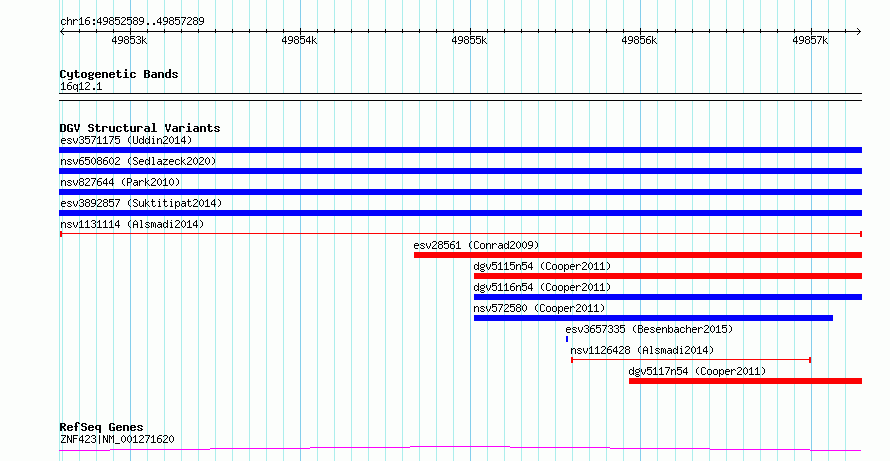Viewport: 890px width, 461px height.
Task: Select the thin red line for nsv1126428
Action: [691, 360]
